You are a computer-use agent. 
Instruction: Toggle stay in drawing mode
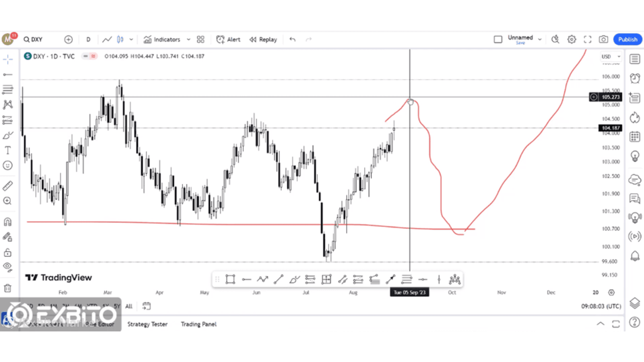(x=8, y=237)
